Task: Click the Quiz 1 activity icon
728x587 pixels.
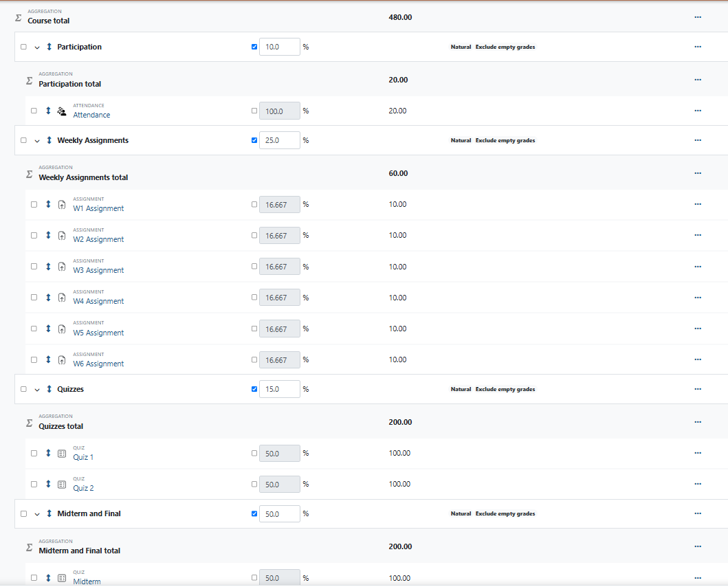Action: click(x=62, y=454)
